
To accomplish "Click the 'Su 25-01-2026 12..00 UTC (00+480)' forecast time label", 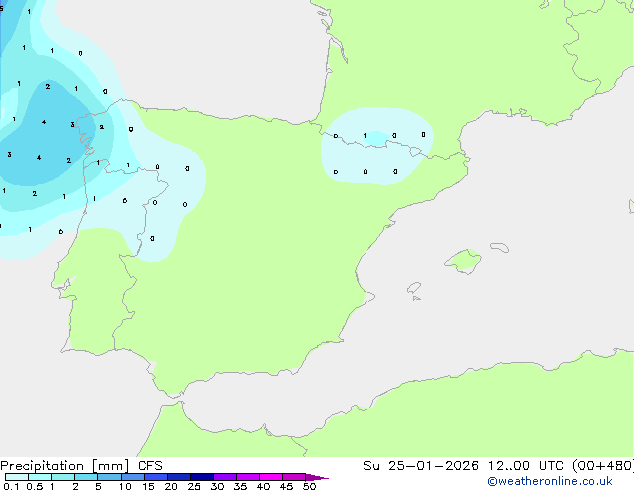I will [498, 466].
